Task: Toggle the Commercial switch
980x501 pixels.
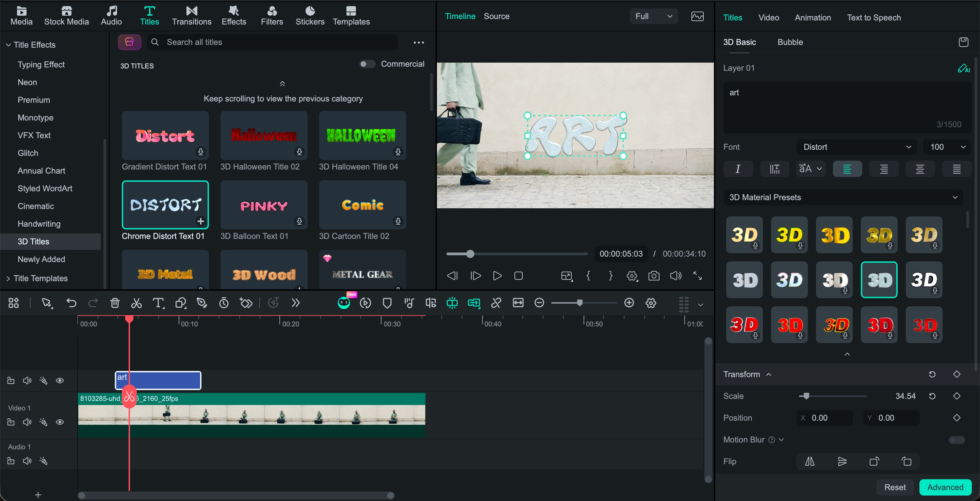Action: [x=367, y=64]
